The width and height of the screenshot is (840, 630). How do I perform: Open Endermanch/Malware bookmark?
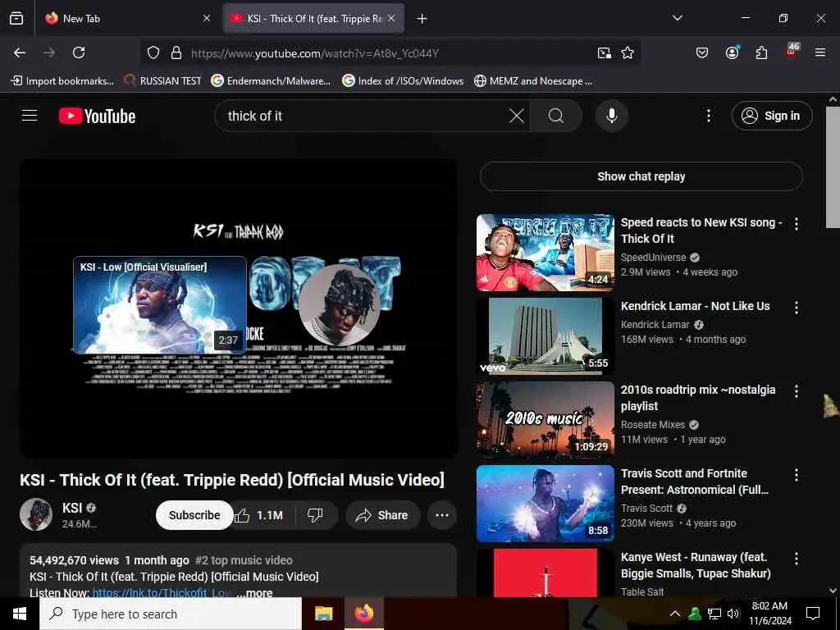[271, 81]
